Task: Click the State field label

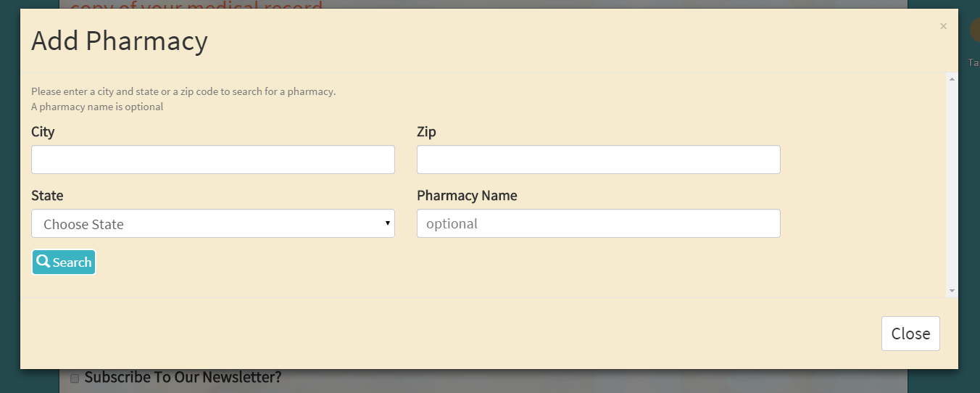Action: tap(47, 196)
